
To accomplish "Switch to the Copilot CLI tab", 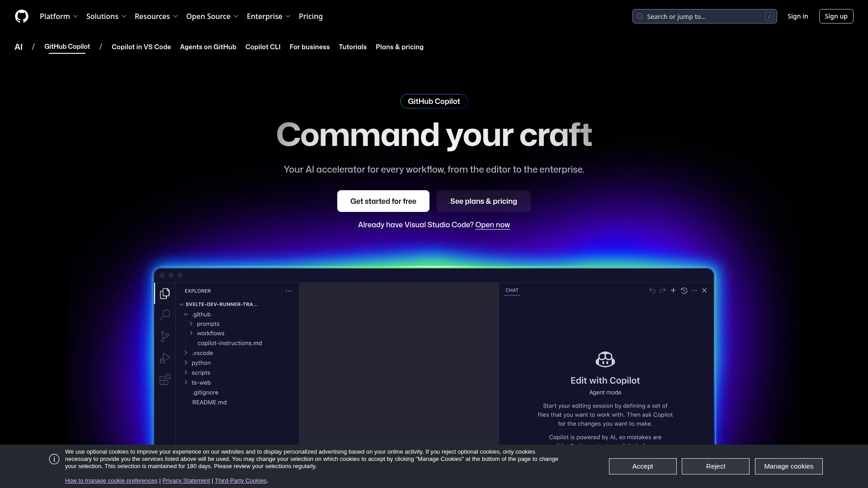I will [x=263, y=47].
